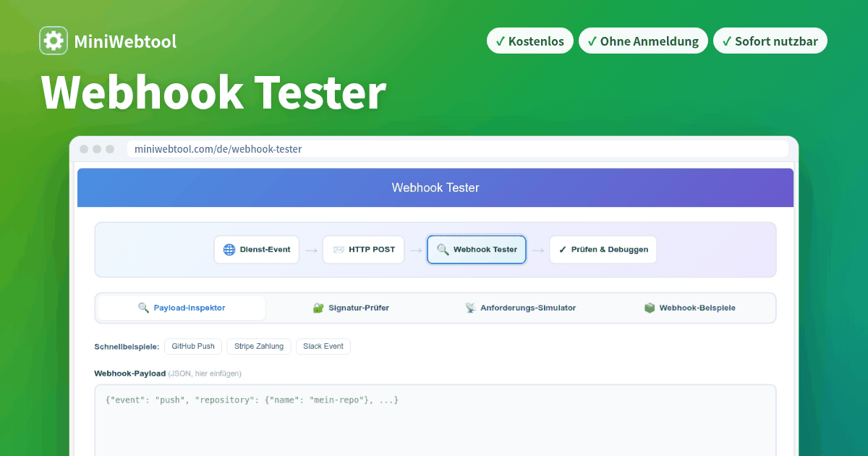Image resolution: width=868 pixels, height=456 pixels.
Task: Switch to the Webhook-Beispiele tab
Action: tap(689, 308)
